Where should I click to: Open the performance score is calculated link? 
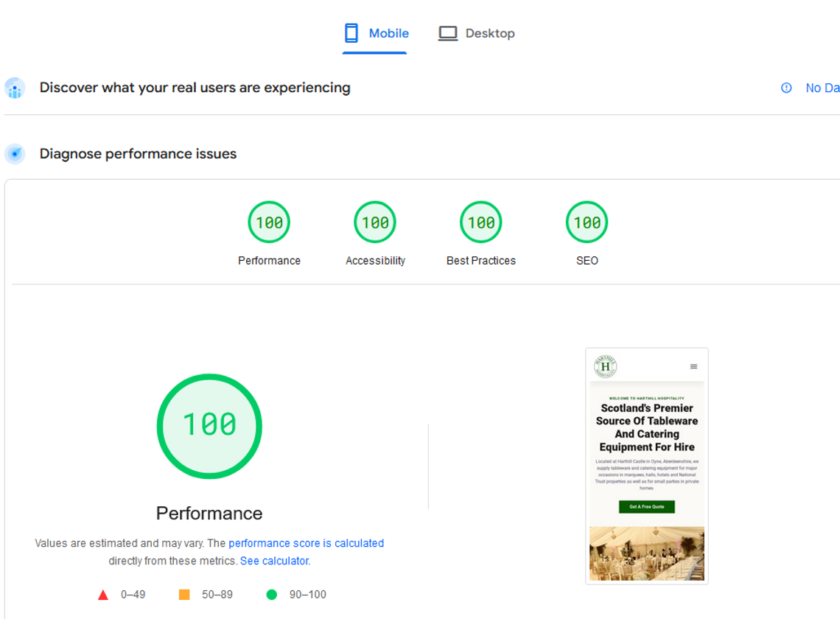point(307,543)
